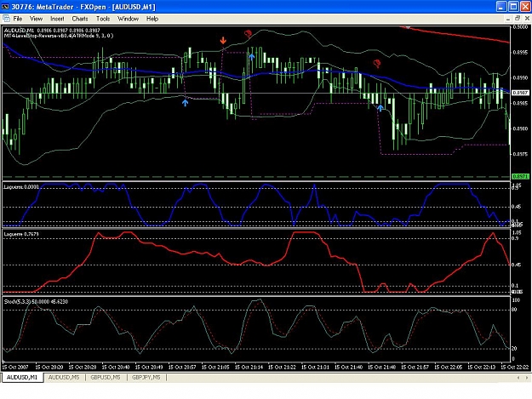Switch to the AUDUSD,M1 chart tab
The image size is (532, 399).
[22, 377]
